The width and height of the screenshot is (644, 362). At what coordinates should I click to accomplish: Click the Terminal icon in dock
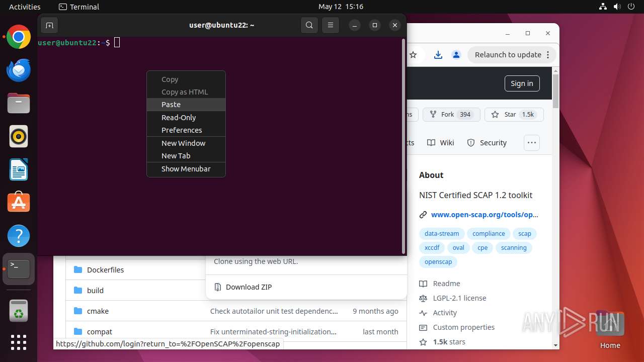point(19,269)
